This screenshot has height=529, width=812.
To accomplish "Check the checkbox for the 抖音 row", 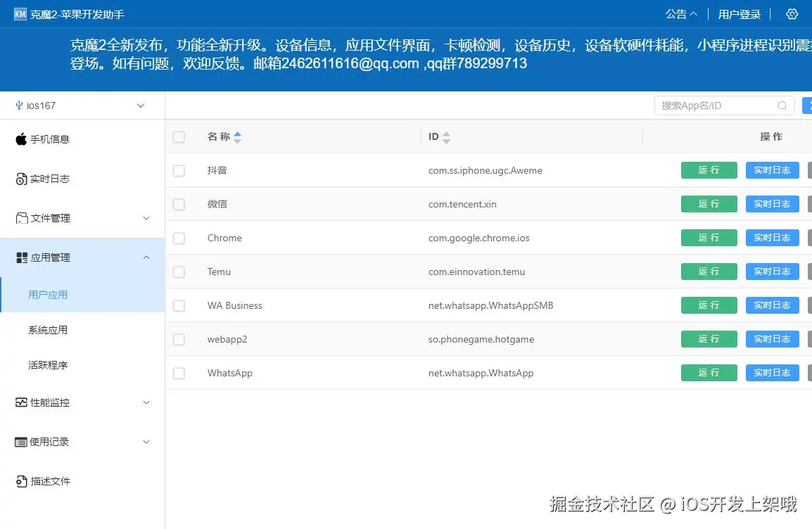I will pos(178,170).
